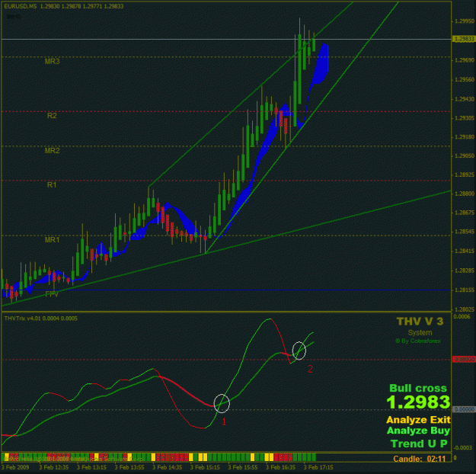Click the time axis label 3 Feb 13:15
Viewport: 476px width, 474px height.
tap(91, 467)
